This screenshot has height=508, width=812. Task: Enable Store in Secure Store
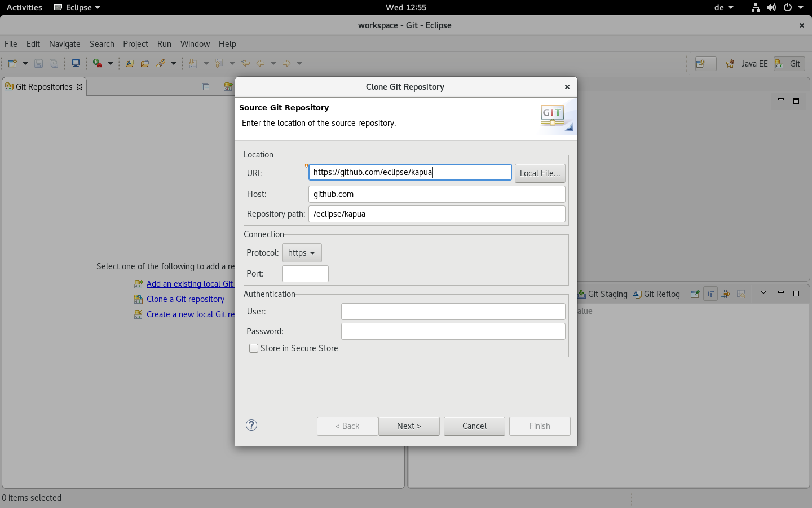click(254, 348)
